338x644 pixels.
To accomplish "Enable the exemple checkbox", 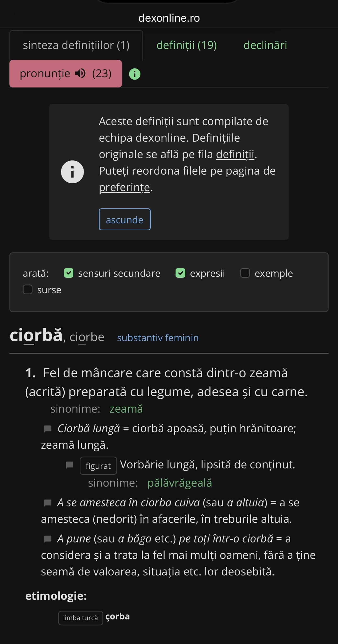I will click(x=245, y=273).
